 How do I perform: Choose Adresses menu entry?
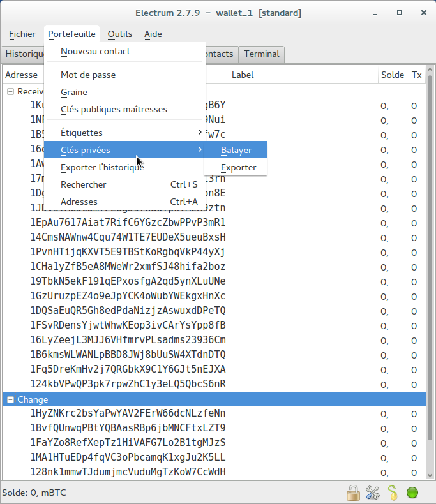click(x=124, y=202)
